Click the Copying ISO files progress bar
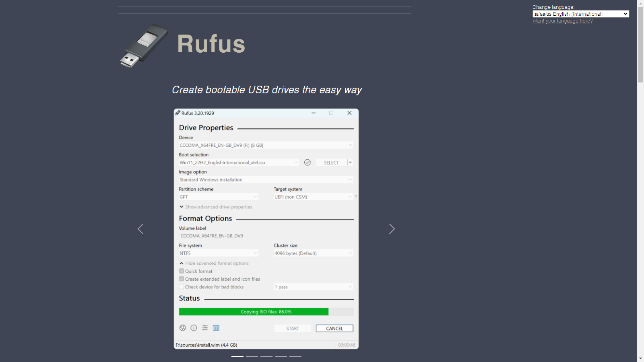Screen dimensions: 644x362 pos(266,312)
